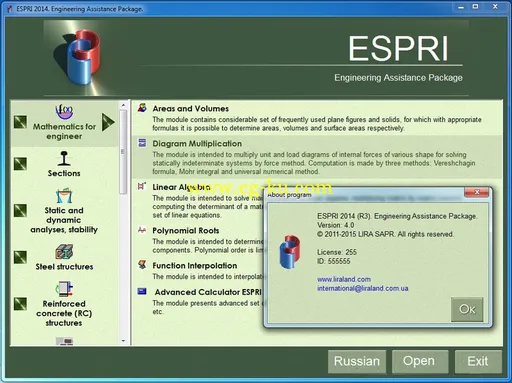Maximize the ESPRI window
Screen dimensions: 512x383
click(x=476, y=7)
